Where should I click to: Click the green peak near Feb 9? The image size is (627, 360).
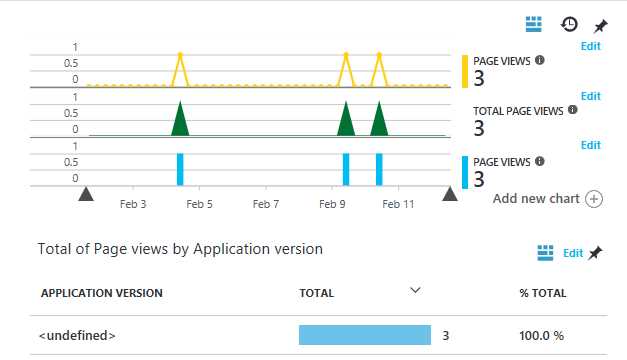pyautogui.click(x=346, y=119)
